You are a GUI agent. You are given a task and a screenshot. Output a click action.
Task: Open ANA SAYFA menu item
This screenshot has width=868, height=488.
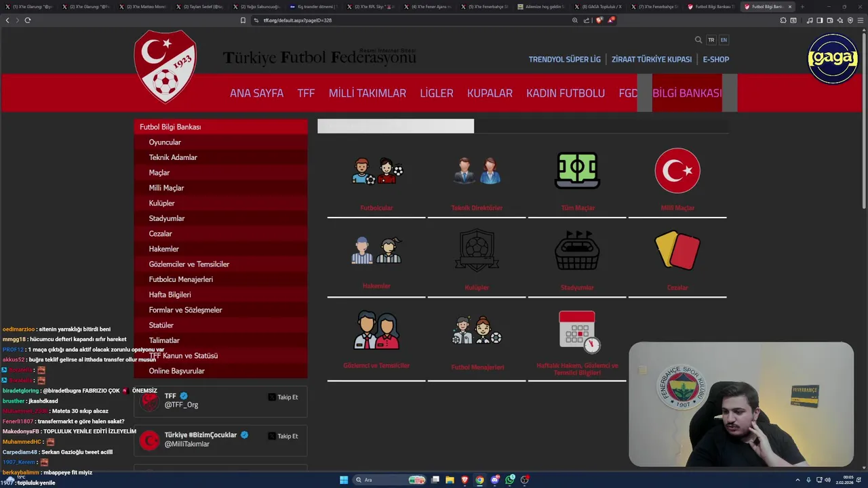256,93
